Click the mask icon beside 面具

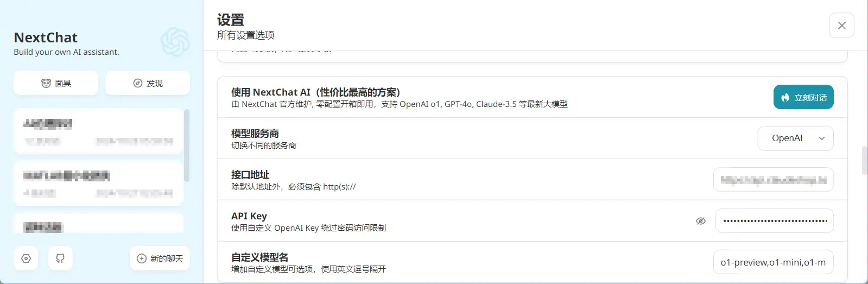click(x=46, y=83)
